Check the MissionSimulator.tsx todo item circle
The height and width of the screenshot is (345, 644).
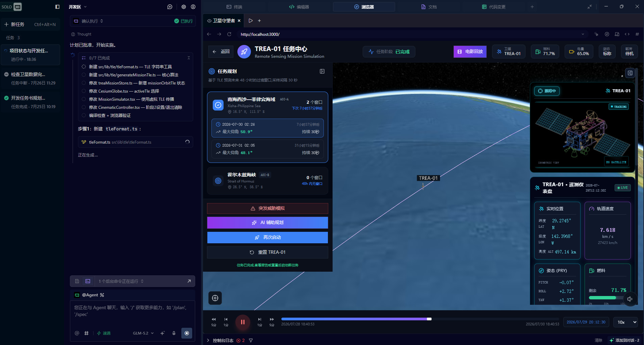point(84,99)
